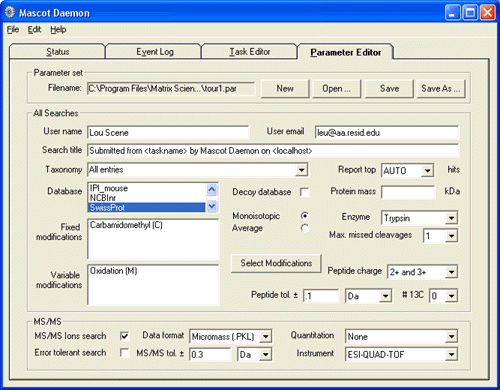
Task: Expand the Report top AUTO dropdown
Action: tap(427, 171)
